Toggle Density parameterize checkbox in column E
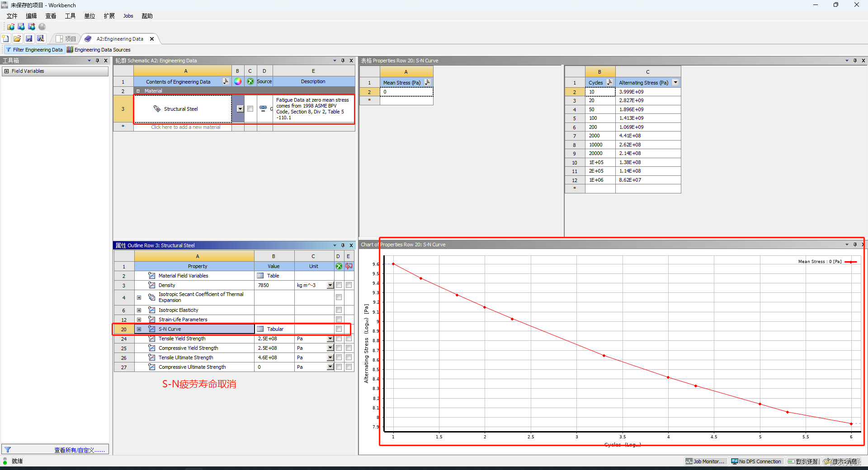 349,285
